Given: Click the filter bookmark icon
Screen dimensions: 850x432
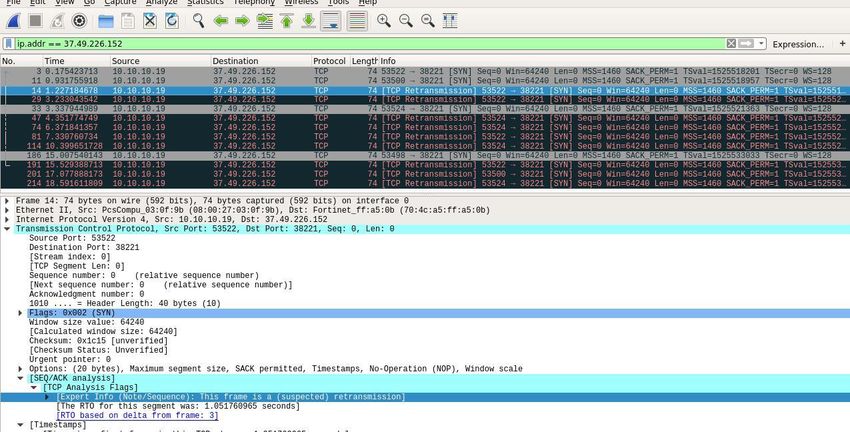Looking at the screenshot, I should [9, 43].
